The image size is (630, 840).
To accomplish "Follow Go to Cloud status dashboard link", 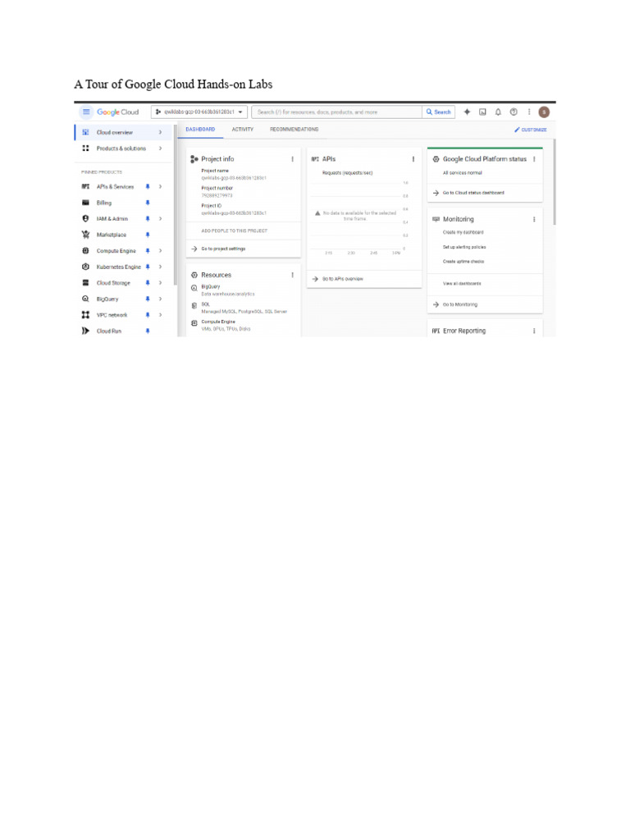I will pyautogui.click(x=473, y=193).
